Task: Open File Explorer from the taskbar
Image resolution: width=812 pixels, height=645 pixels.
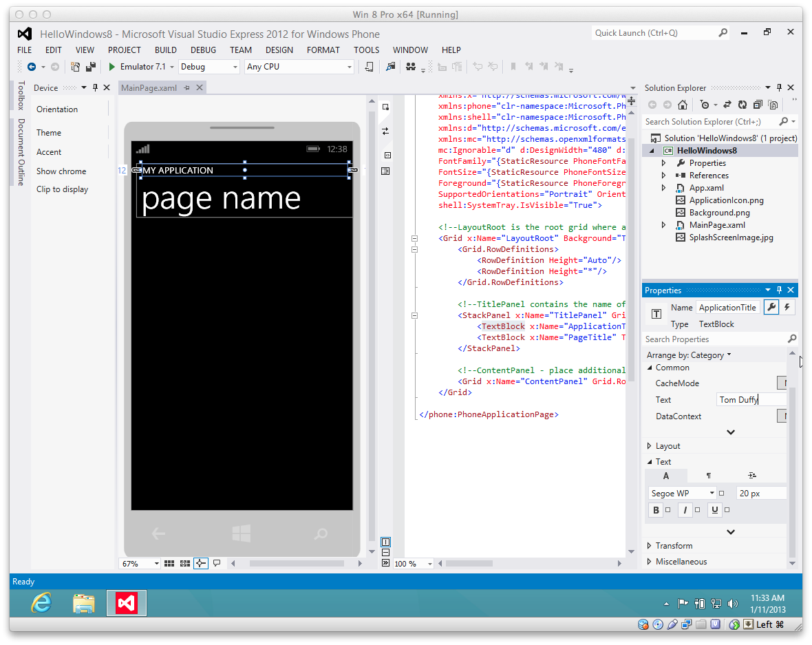Action: (x=84, y=603)
